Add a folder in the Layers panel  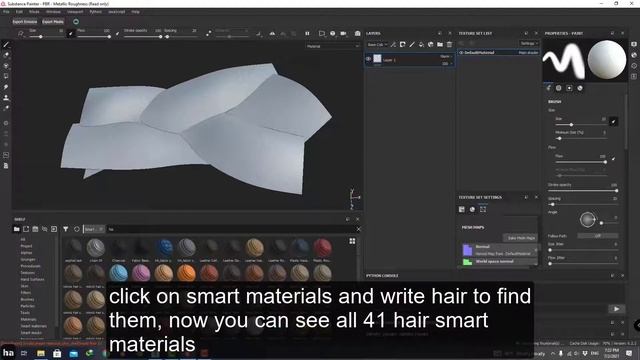pyautogui.click(x=440, y=44)
